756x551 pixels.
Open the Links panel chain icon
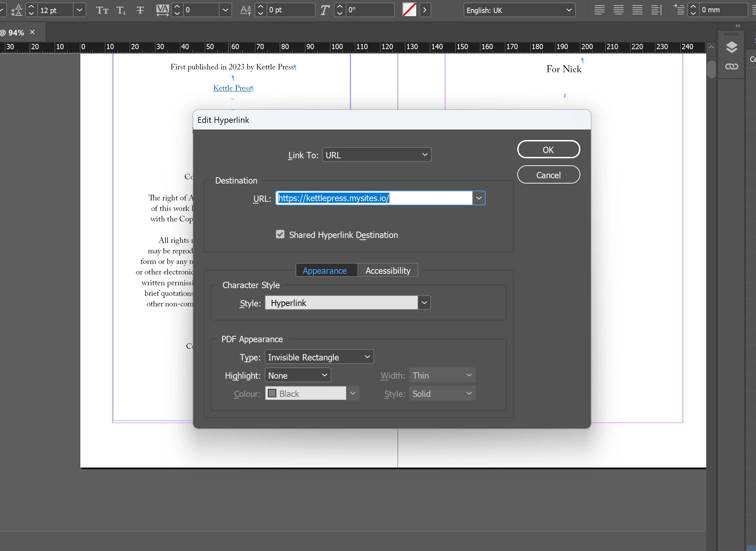point(731,67)
